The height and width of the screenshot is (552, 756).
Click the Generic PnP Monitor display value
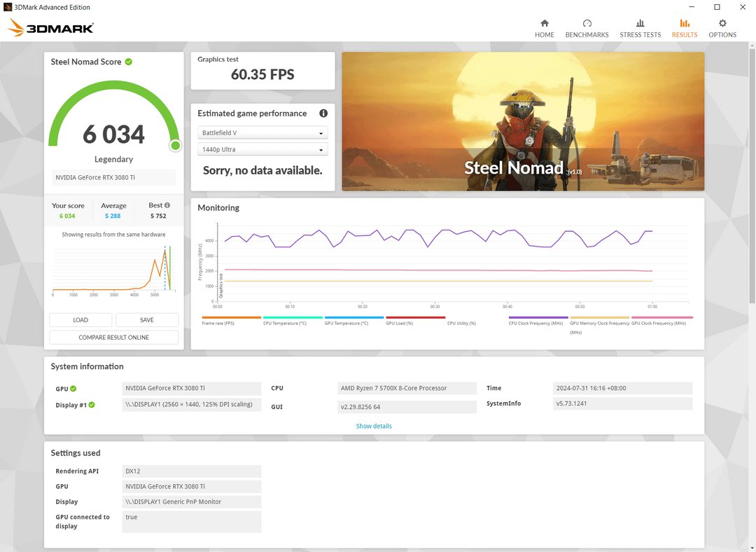(x=192, y=502)
